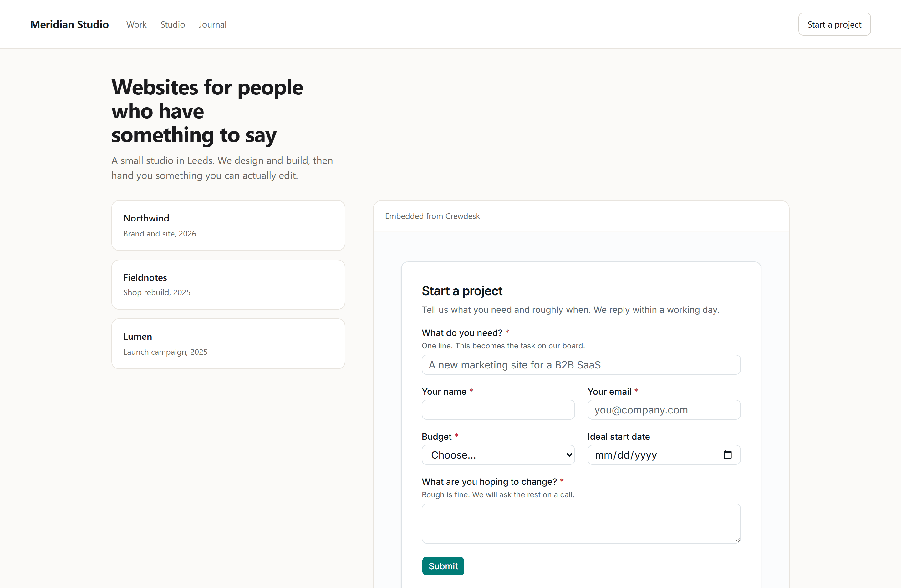Submit the project form

(443, 566)
